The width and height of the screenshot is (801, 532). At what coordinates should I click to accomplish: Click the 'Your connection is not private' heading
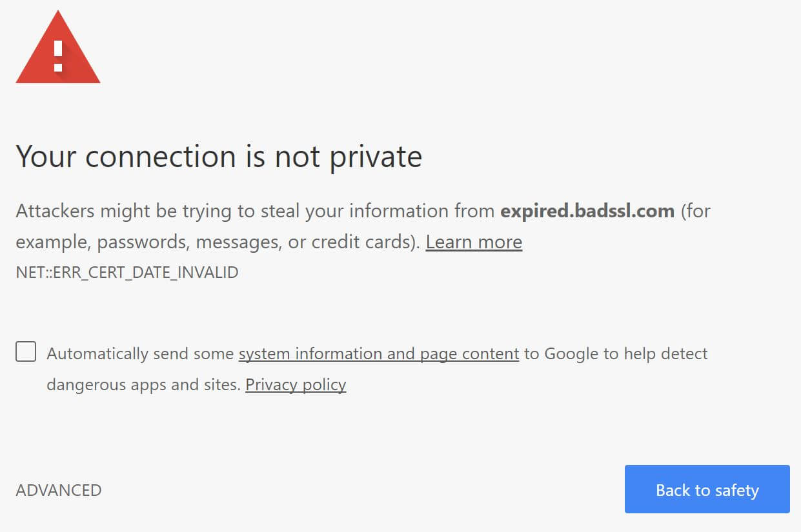[219, 157]
